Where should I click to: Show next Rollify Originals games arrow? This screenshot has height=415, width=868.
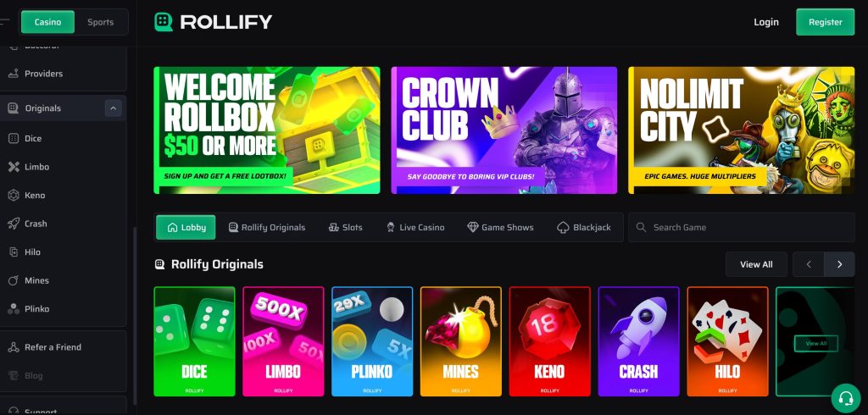[x=839, y=264]
